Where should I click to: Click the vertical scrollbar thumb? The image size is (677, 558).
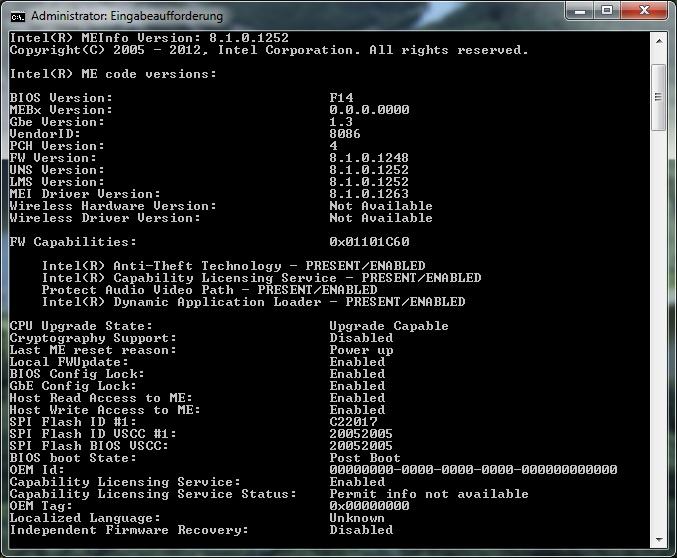pos(658,97)
